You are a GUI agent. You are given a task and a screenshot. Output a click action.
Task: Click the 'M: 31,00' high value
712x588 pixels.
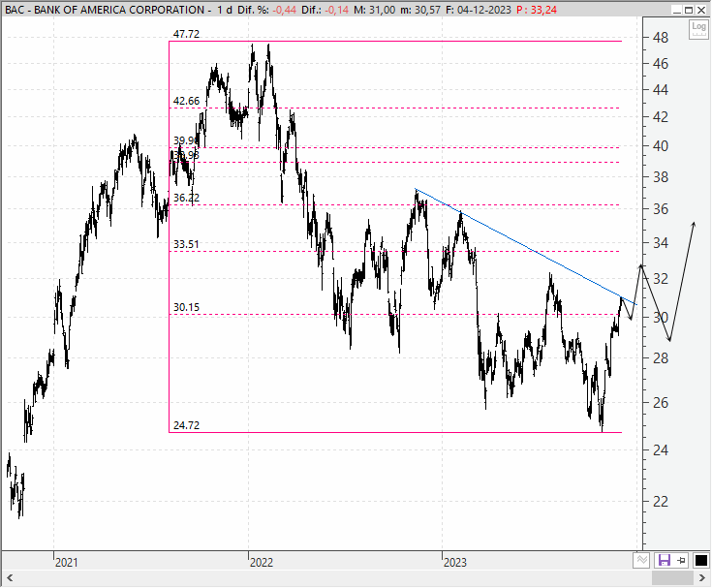click(x=375, y=10)
